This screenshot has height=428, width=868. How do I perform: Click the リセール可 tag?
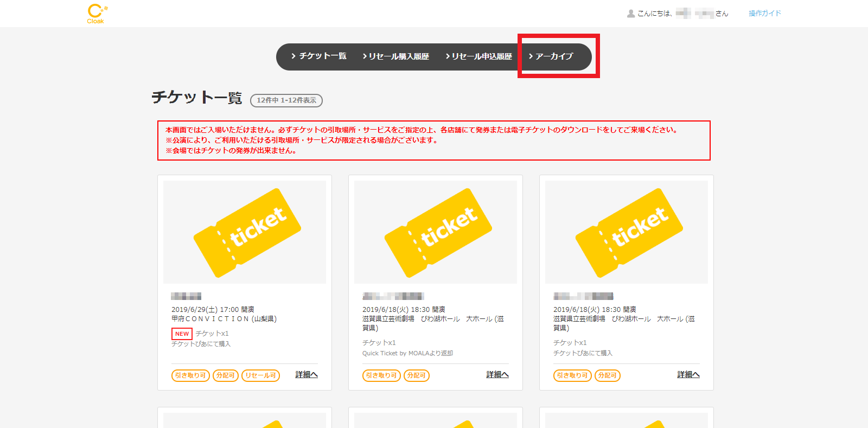tap(260, 375)
